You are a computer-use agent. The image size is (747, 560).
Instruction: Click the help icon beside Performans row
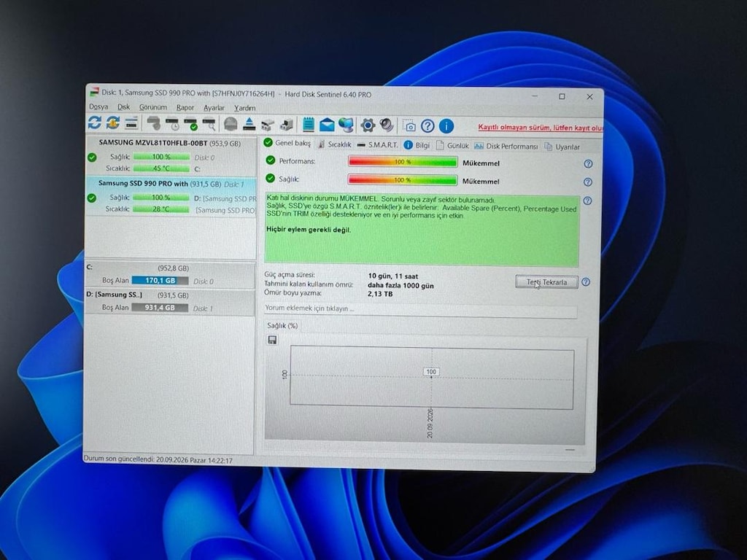coord(589,164)
